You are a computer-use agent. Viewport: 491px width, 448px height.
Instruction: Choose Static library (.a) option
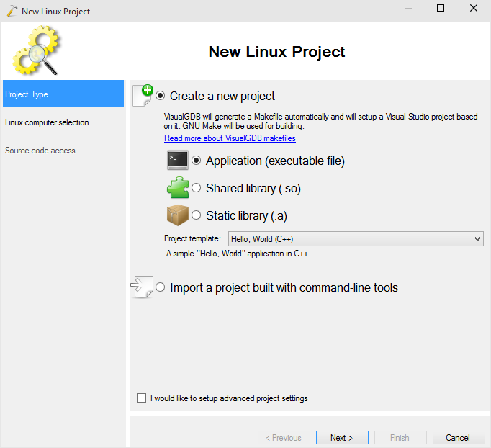pyautogui.click(x=196, y=215)
